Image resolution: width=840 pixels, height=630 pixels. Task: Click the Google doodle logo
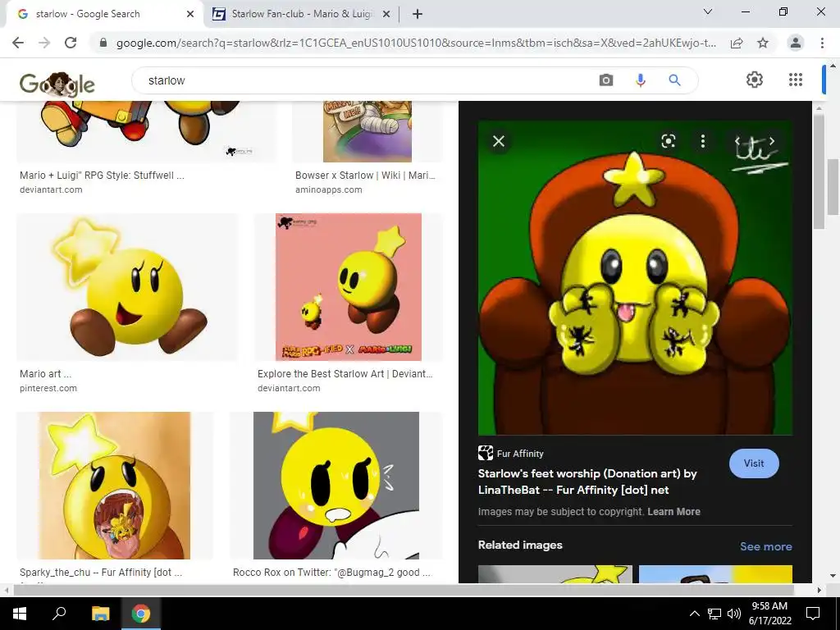click(57, 84)
